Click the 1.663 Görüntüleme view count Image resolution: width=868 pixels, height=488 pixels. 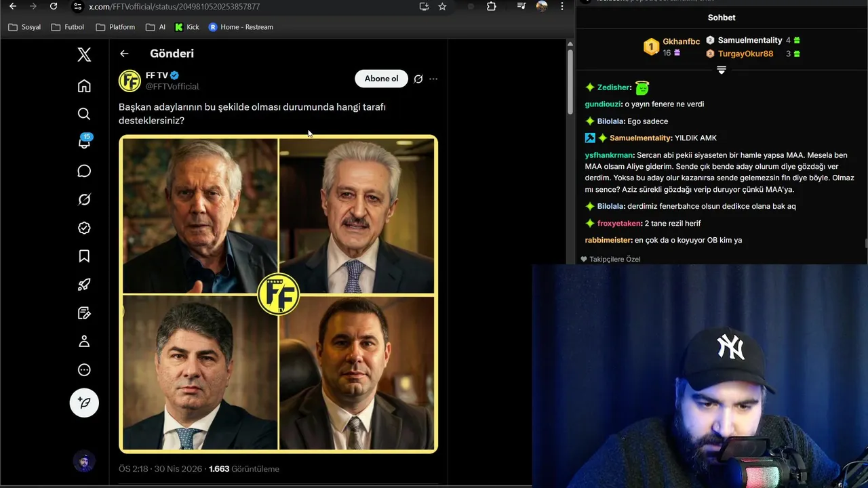click(x=244, y=469)
